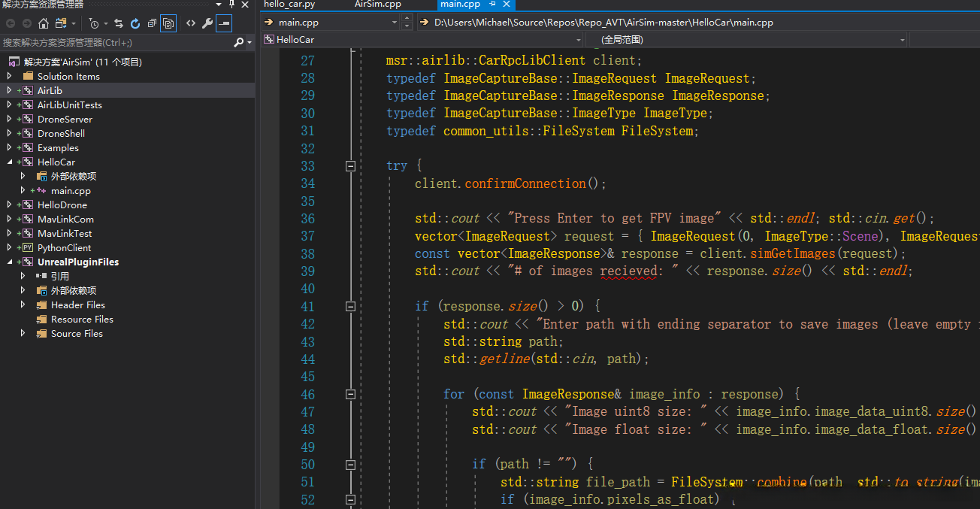Select PythonClient project in the tree
This screenshot has height=509, width=980.
tap(64, 247)
